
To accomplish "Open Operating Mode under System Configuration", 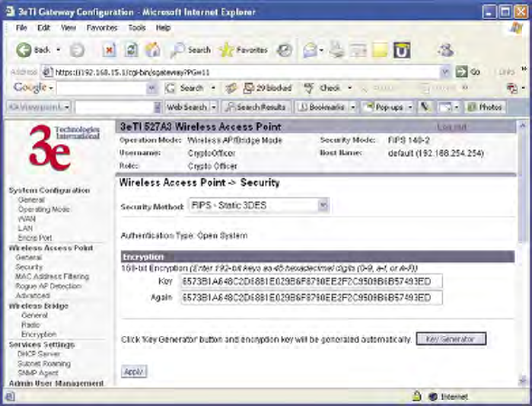I will [x=44, y=209].
